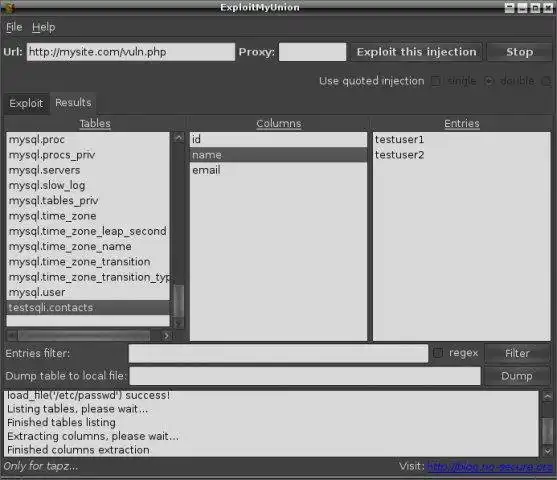Screen dimensions: 557x480
Task: Click Tables horizontal scrollbar thumb
Action: tap(84, 335)
